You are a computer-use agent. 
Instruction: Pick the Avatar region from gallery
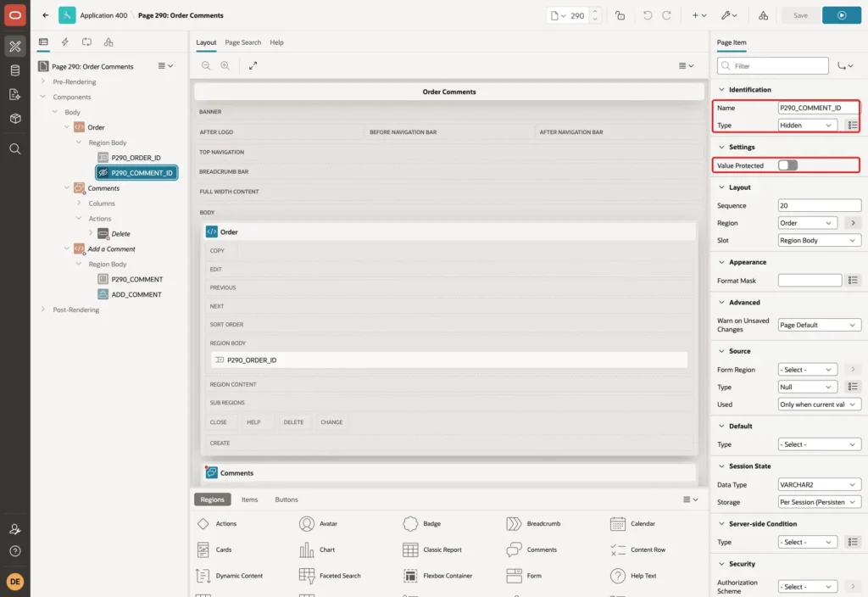tap(319, 523)
